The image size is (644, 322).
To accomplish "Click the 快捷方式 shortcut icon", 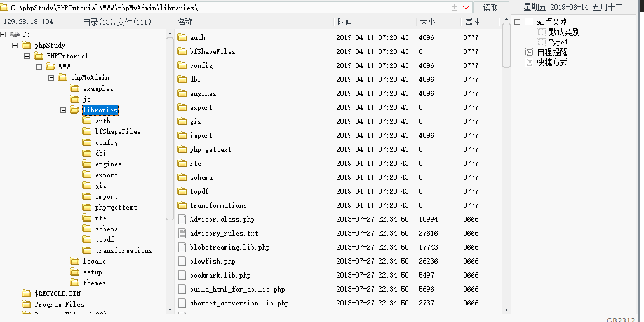I will point(529,62).
